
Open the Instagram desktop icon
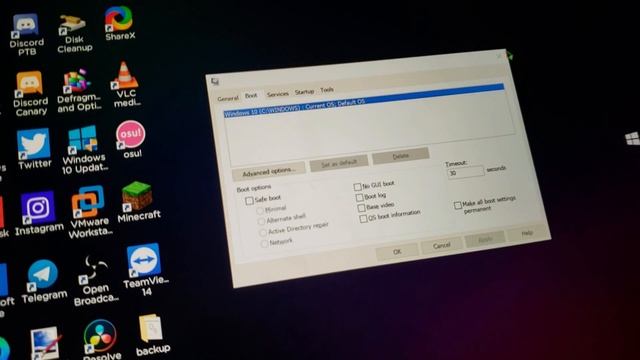[x=39, y=214]
